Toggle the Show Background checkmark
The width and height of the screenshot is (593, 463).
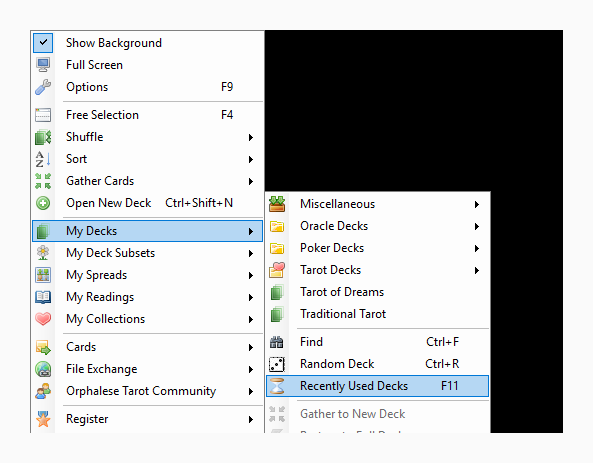43,43
